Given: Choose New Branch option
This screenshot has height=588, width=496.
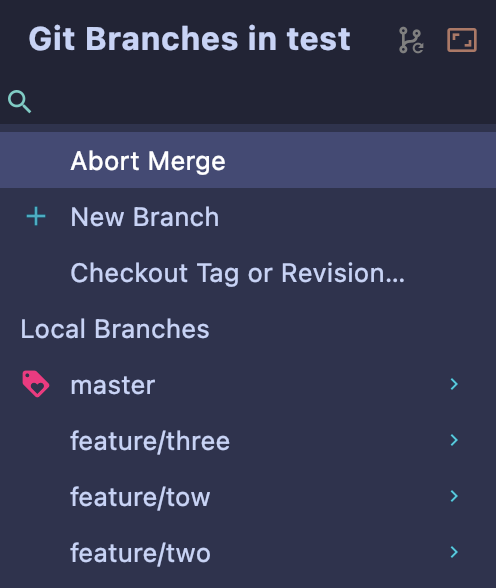Looking at the screenshot, I should pyautogui.click(x=248, y=216).
